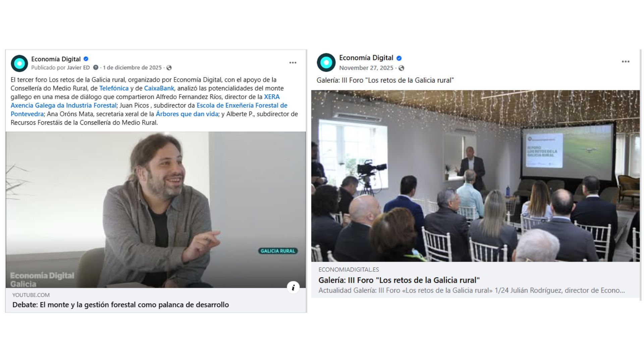Open the forum gallery photo
This screenshot has width=644, height=362.
click(x=475, y=176)
